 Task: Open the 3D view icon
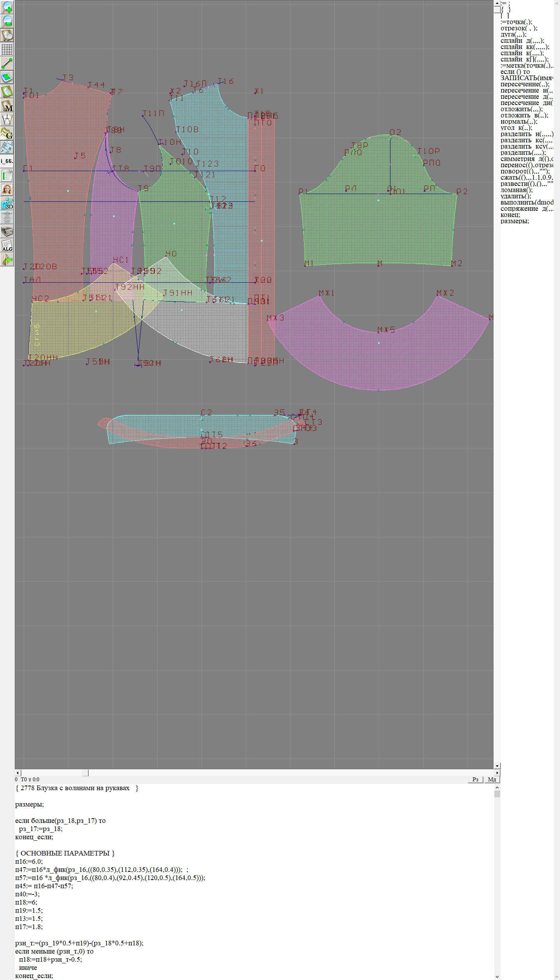point(7,203)
